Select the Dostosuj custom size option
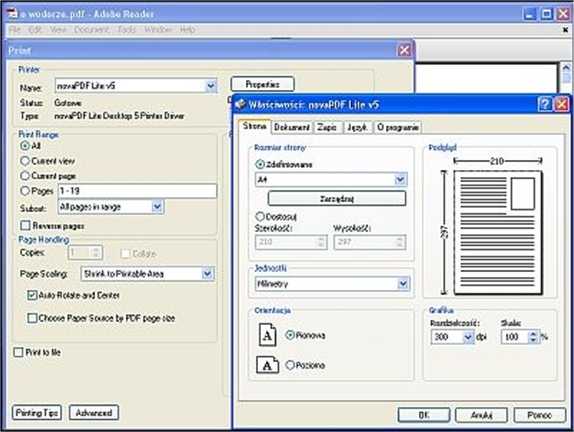574x432 pixels. (260, 216)
